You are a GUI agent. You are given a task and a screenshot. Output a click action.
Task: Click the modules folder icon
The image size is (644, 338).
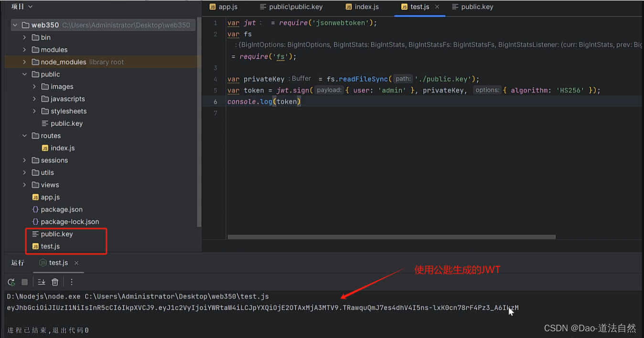(35, 50)
